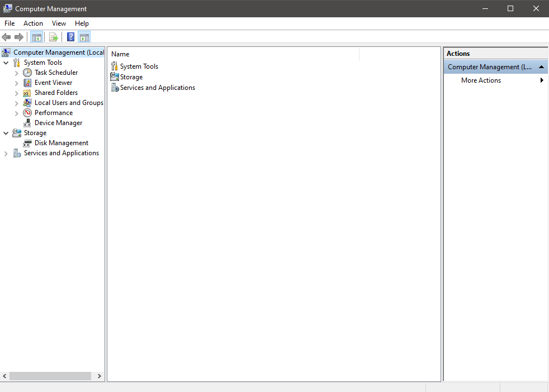
Task: Expand the Shared Folders node
Action: click(x=16, y=93)
